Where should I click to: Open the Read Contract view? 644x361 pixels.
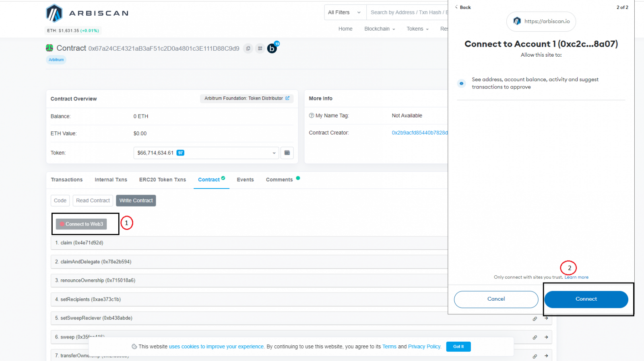pyautogui.click(x=93, y=201)
